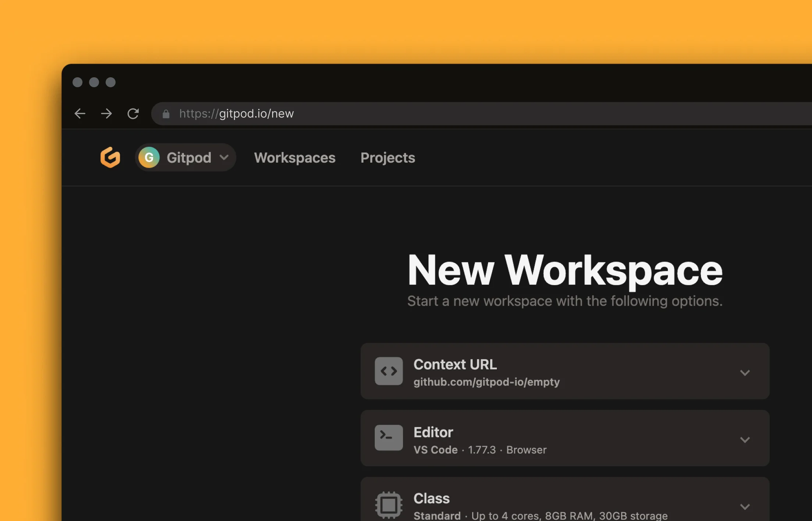
Task: Click the lock icon in address bar
Action: [166, 114]
